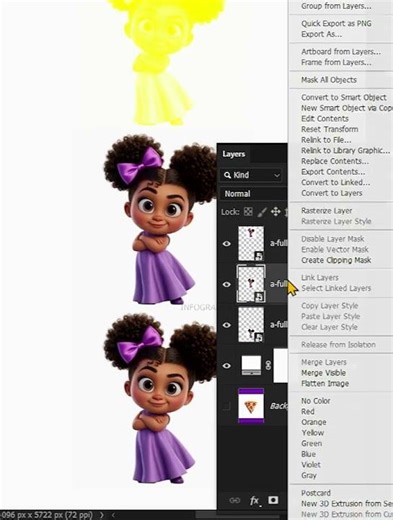Choose Export Contents
Screen dimensions: 393x520
[333, 172]
